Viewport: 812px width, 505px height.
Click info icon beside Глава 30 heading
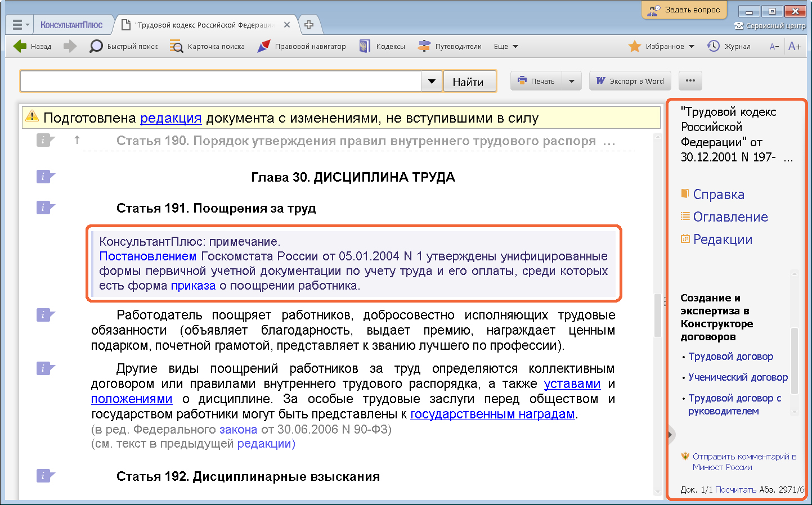click(45, 177)
